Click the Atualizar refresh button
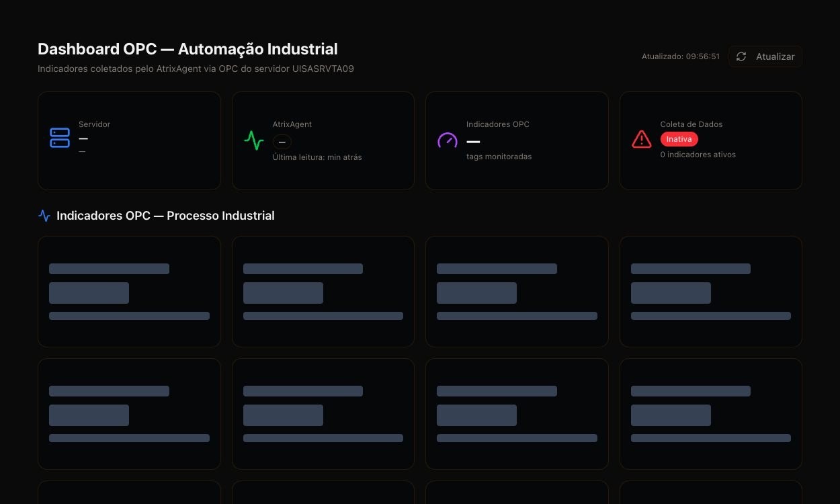This screenshot has height=504, width=840. 765,56
